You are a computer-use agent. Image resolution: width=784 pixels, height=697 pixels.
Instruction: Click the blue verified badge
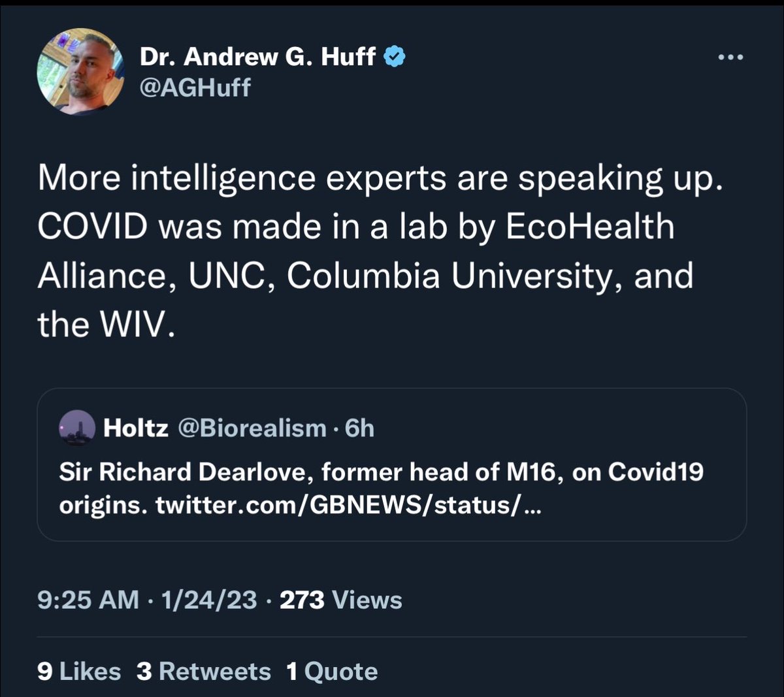393,57
